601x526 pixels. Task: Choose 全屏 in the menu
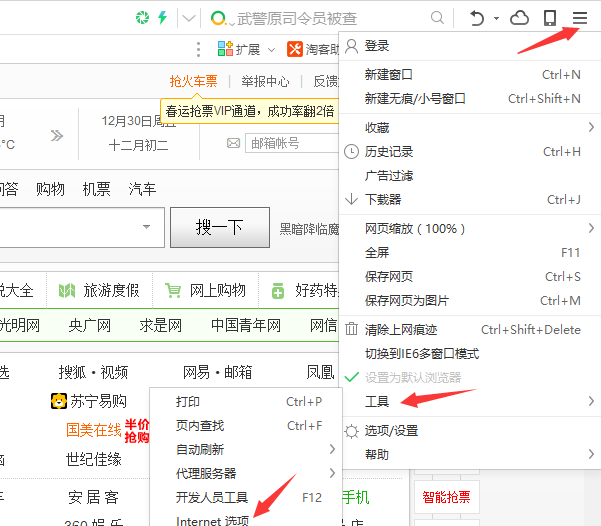click(470, 253)
